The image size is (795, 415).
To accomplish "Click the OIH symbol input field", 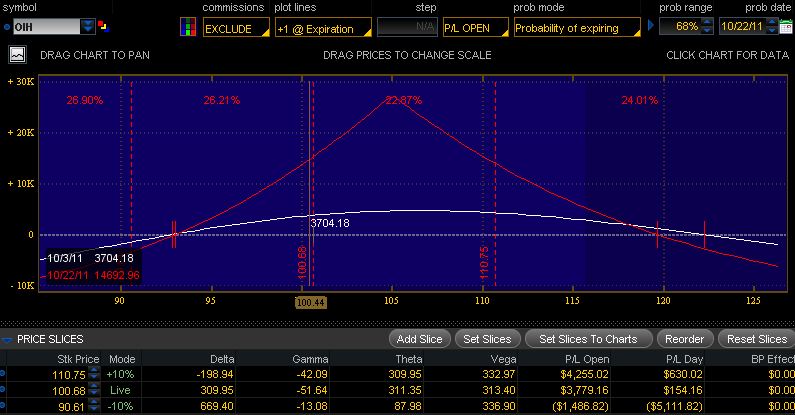I will click(x=46, y=26).
